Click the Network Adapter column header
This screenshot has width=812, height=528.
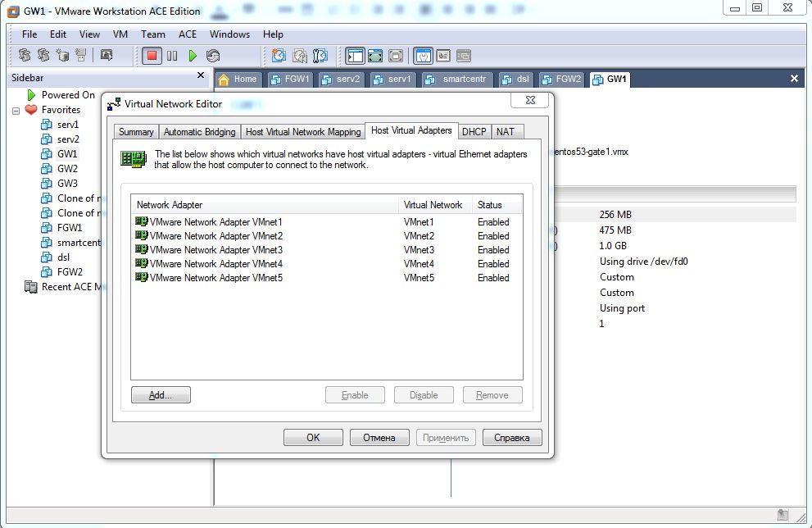click(x=265, y=205)
